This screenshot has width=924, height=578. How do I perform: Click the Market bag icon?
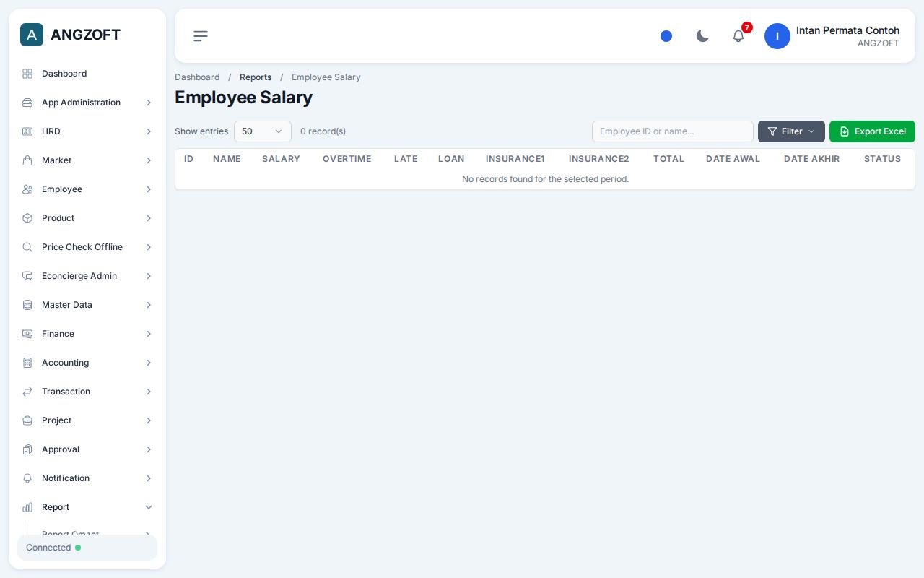pos(27,160)
